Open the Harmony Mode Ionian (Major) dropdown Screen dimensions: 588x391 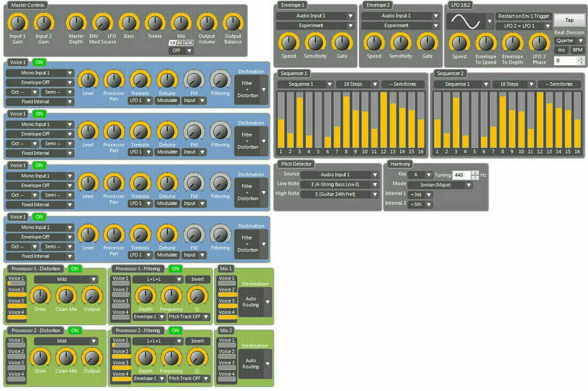click(440, 185)
